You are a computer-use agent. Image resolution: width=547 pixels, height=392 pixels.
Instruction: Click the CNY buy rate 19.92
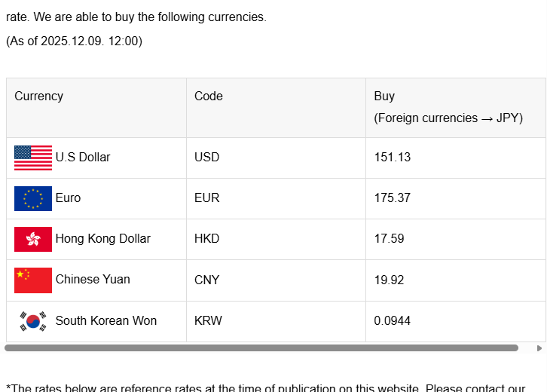pos(389,280)
